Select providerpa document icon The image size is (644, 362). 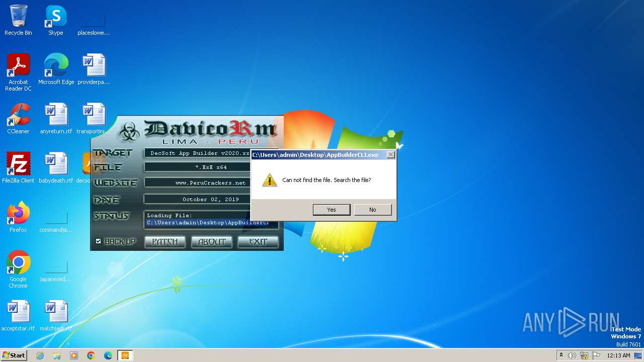coord(94,69)
